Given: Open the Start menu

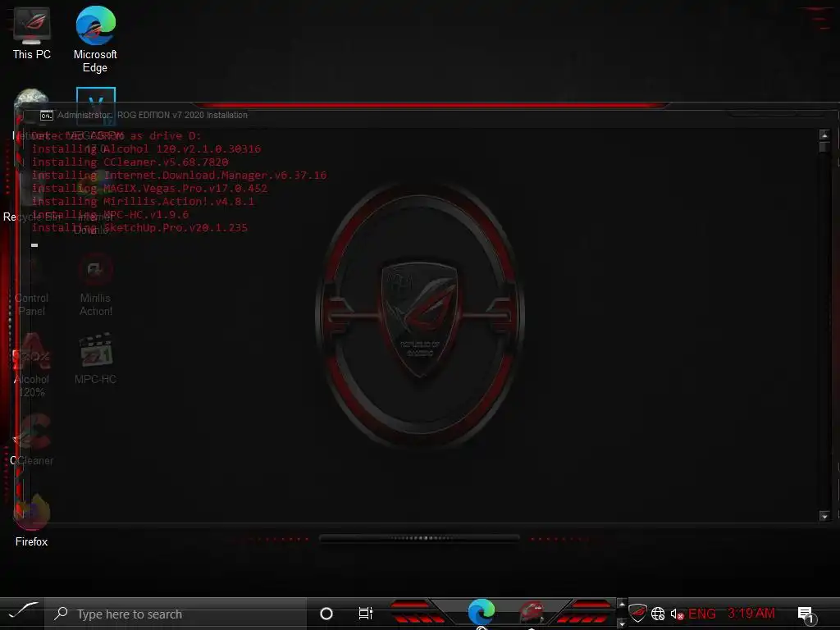Looking at the screenshot, I should pyautogui.click(x=23, y=611).
